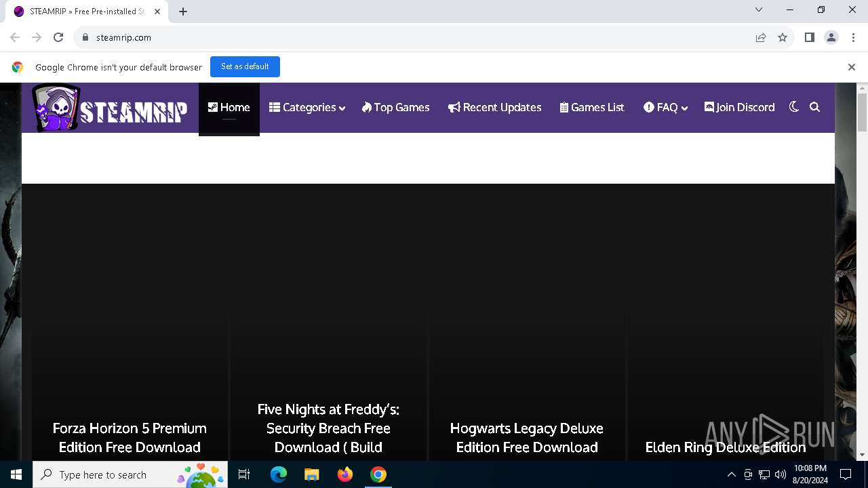Screen dimensions: 868x488
Task: Expand the FAQ dropdown menu
Action: point(665,108)
